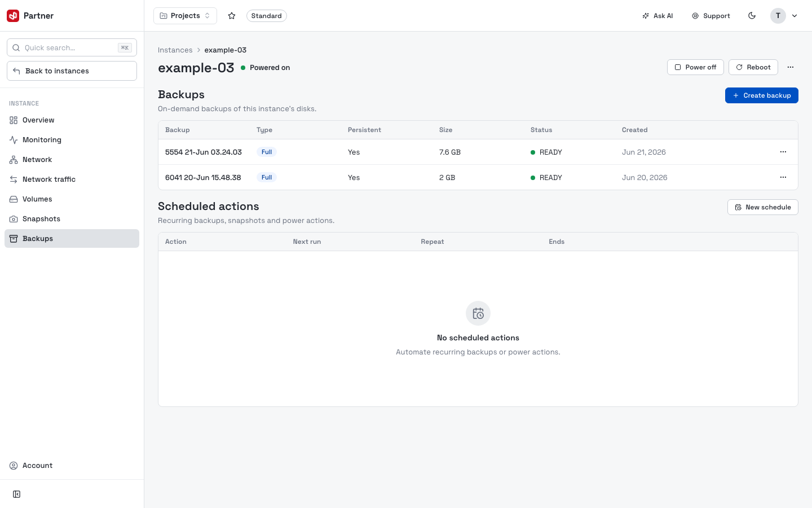This screenshot has width=812, height=508.
Task: Open the Volumes section
Action: pos(72,199)
